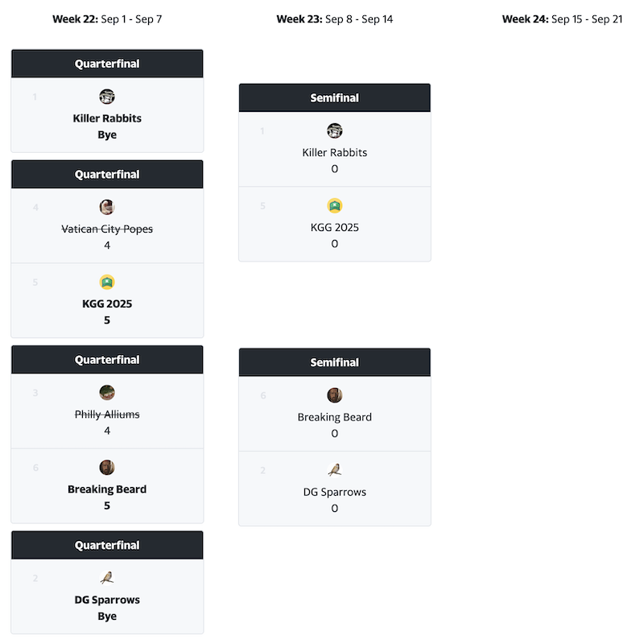Click Killer Rabbits avatar in first Quarterfinal
Image resolution: width=644 pixels, height=644 pixels.
coord(107,97)
